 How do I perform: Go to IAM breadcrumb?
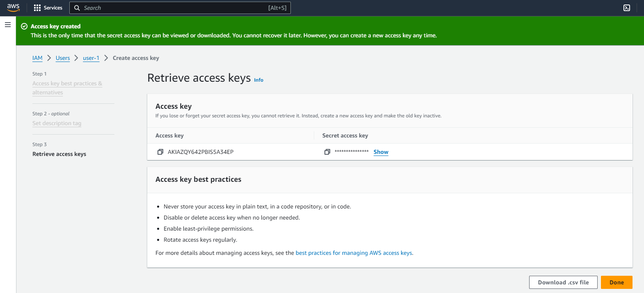(37, 58)
